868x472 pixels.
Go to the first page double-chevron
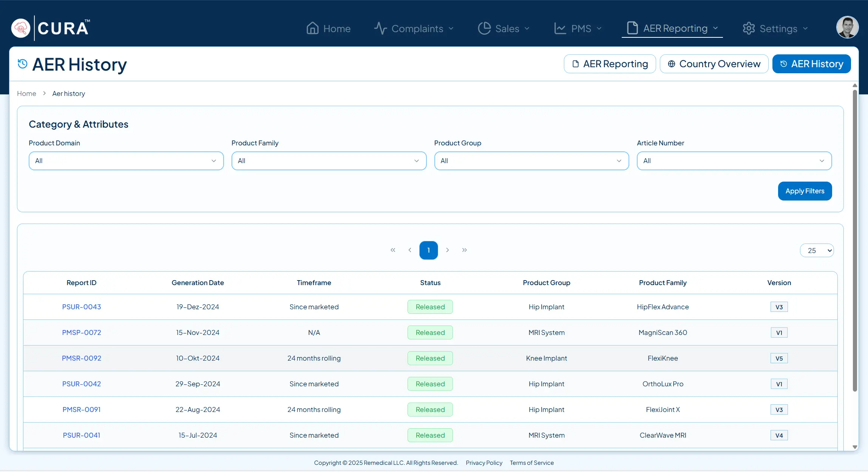(393, 250)
